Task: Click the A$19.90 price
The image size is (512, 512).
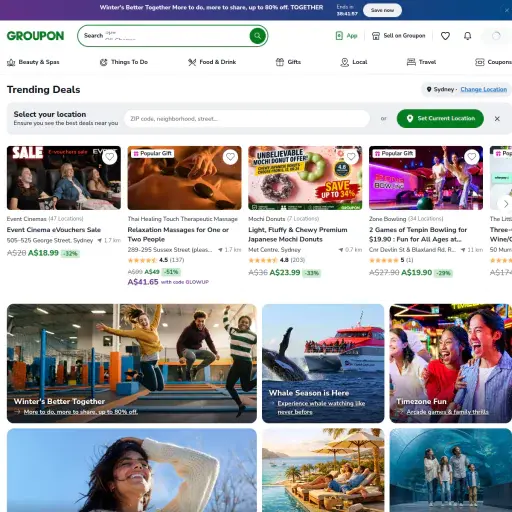Action: tap(417, 273)
